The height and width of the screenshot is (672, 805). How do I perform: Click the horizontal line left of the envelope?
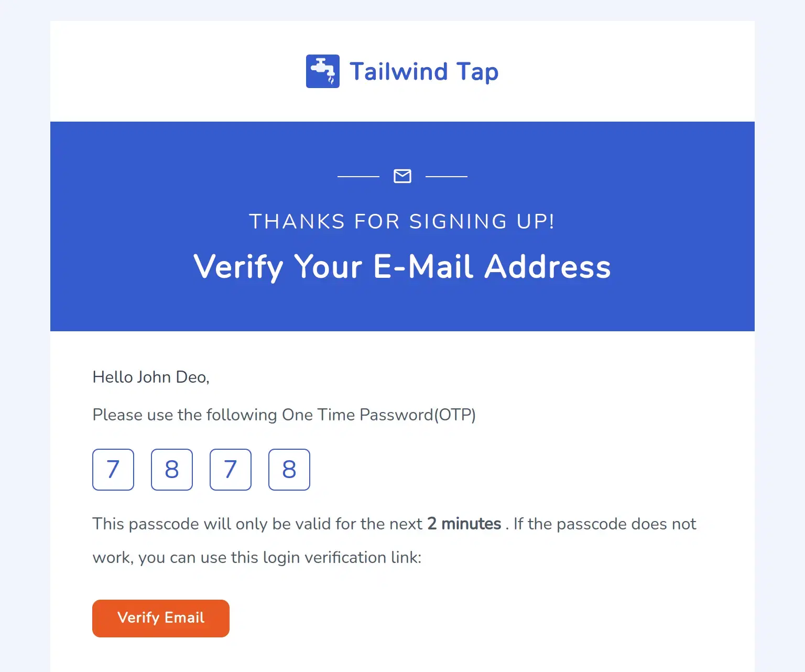click(358, 177)
